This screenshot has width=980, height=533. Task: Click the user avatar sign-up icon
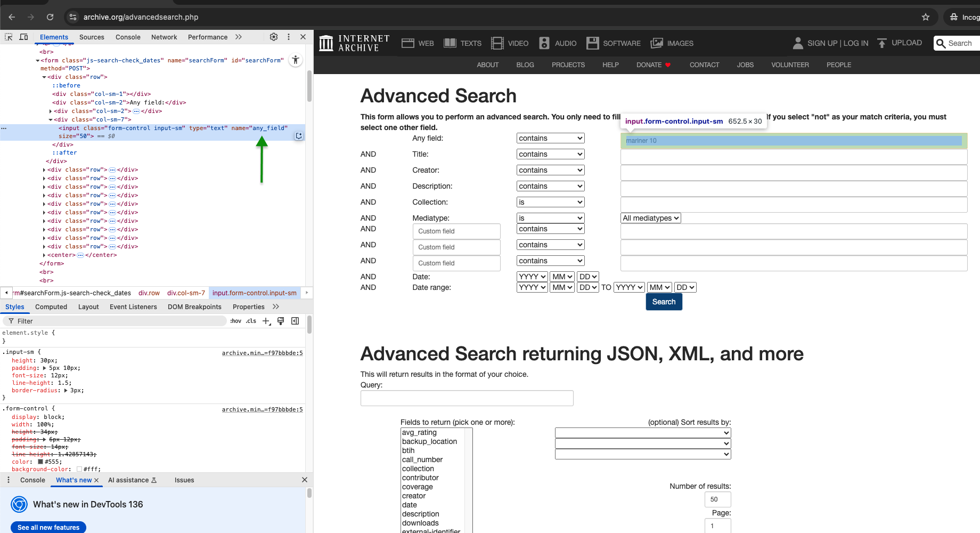pyautogui.click(x=798, y=43)
